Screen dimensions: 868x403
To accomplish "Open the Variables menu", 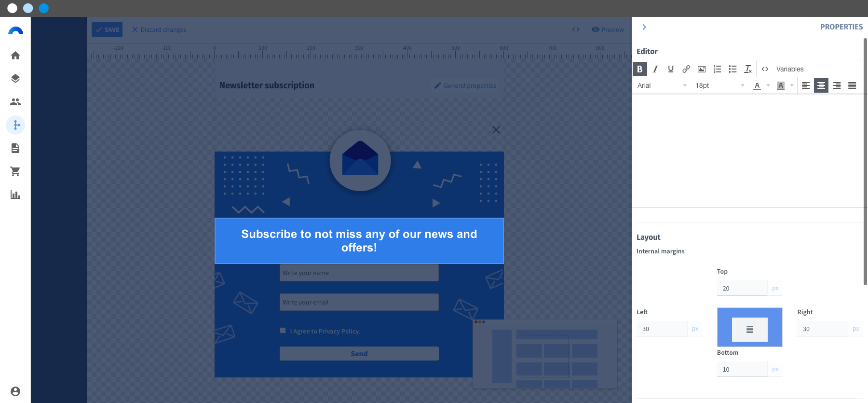I will pos(790,69).
